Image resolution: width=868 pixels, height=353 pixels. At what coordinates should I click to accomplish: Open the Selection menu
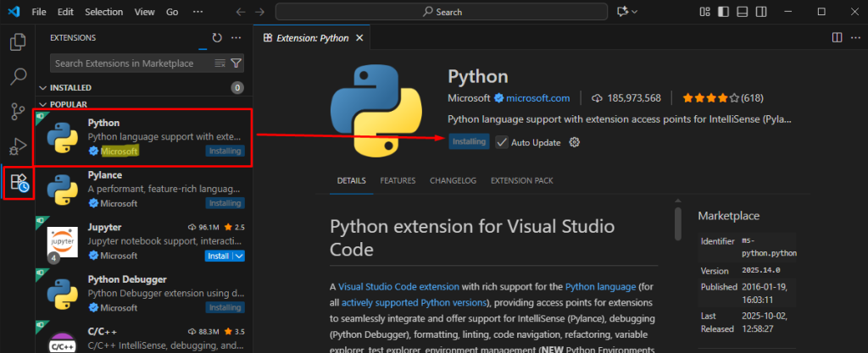click(103, 13)
